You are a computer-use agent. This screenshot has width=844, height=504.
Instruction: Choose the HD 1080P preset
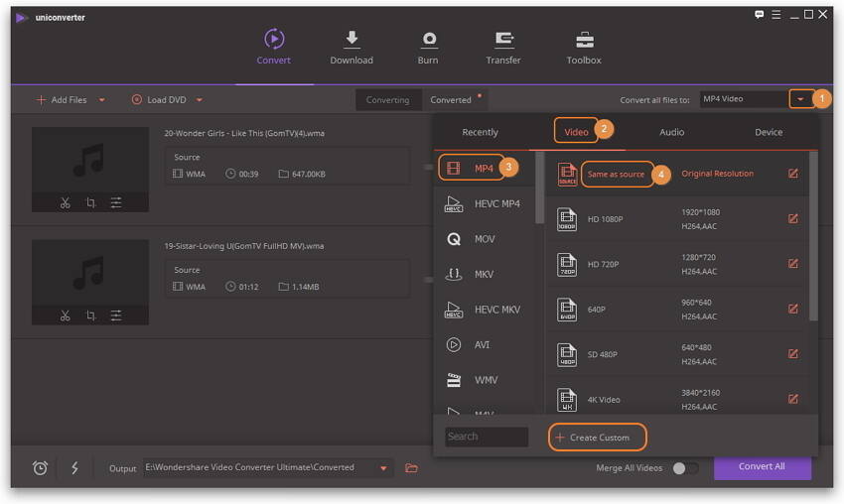point(675,219)
